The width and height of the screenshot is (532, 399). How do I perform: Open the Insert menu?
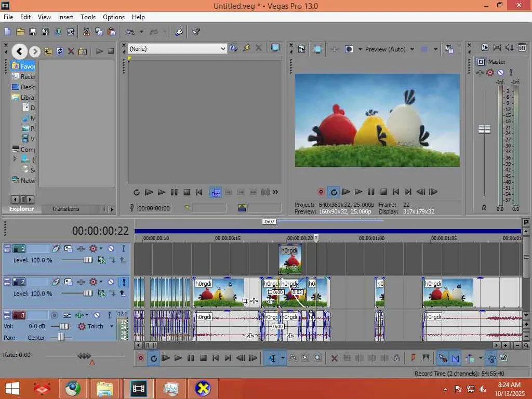pos(65,17)
